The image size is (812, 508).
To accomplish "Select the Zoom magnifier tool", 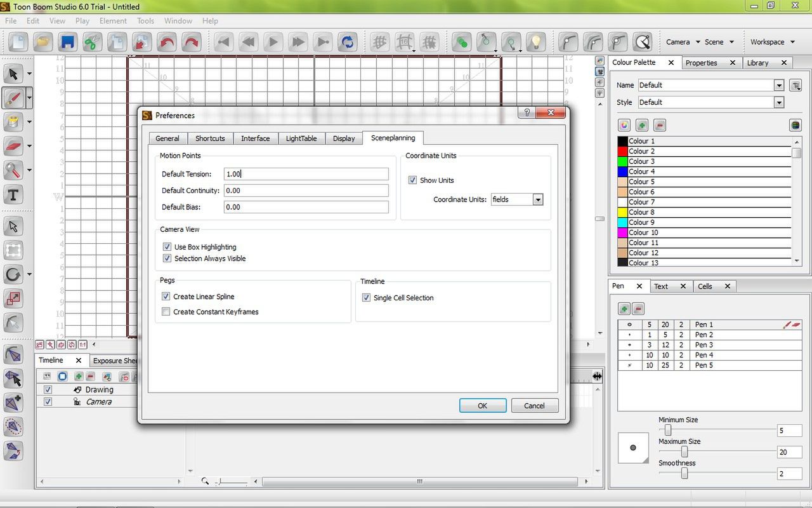I will click(13, 170).
